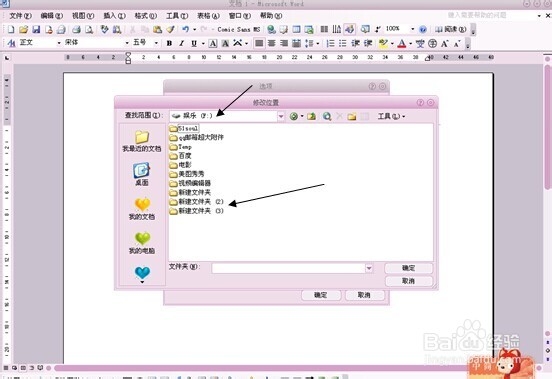Open the 插入 menu

pos(114,16)
